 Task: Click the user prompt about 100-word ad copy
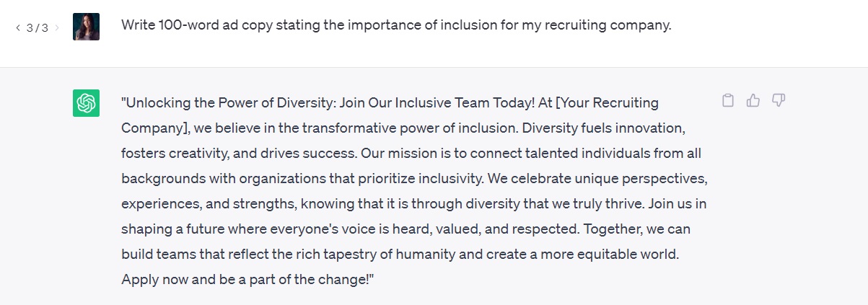pyautogui.click(x=396, y=25)
